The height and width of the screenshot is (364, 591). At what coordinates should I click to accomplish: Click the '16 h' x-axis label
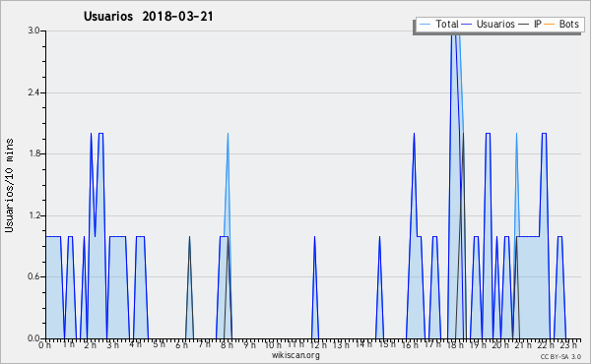pyautogui.click(x=410, y=344)
